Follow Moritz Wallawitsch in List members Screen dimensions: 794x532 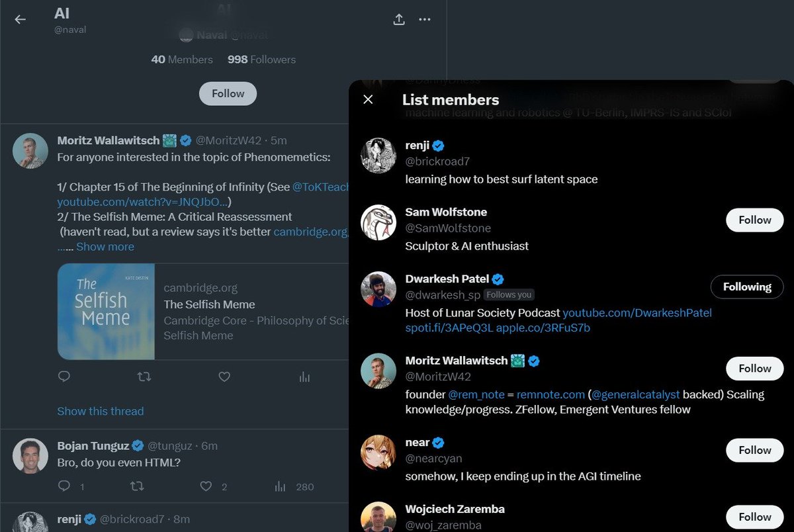[x=755, y=369]
